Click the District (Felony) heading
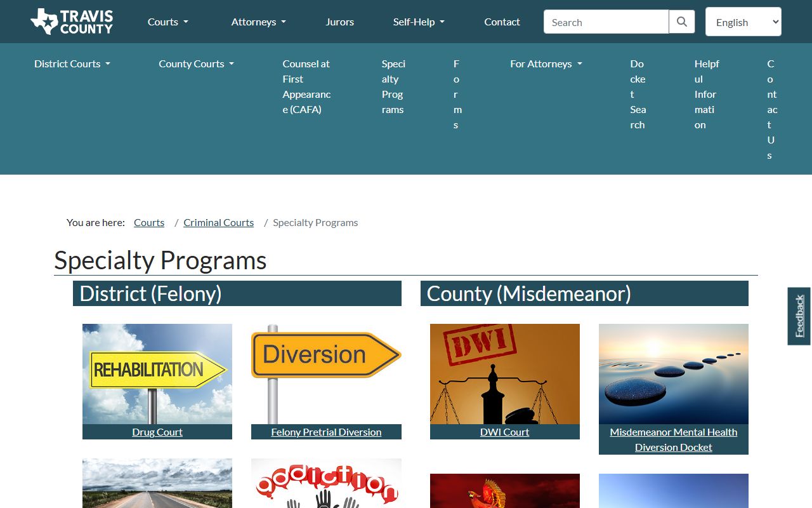 (x=237, y=293)
